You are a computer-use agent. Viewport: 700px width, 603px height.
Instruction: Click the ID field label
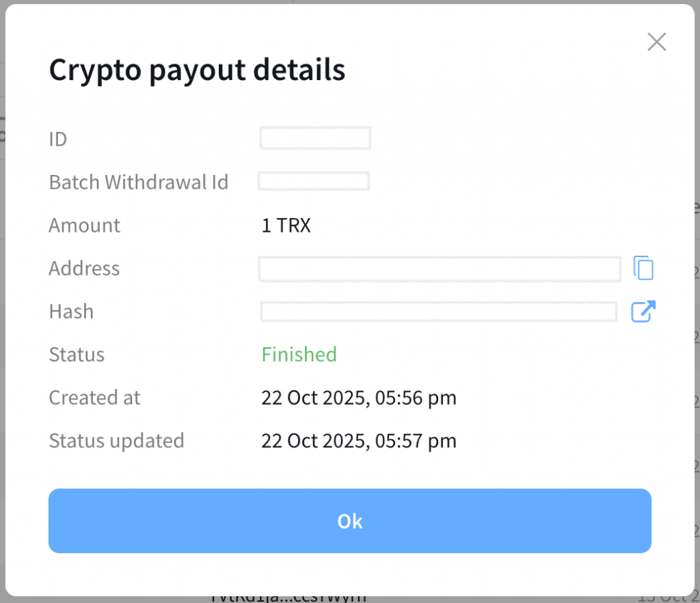(58, 139)
